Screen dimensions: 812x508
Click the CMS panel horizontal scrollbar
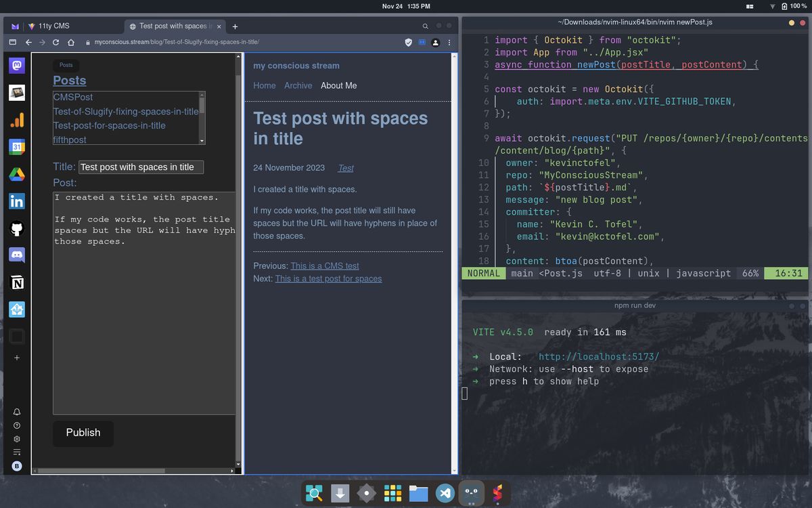[101, 471]
